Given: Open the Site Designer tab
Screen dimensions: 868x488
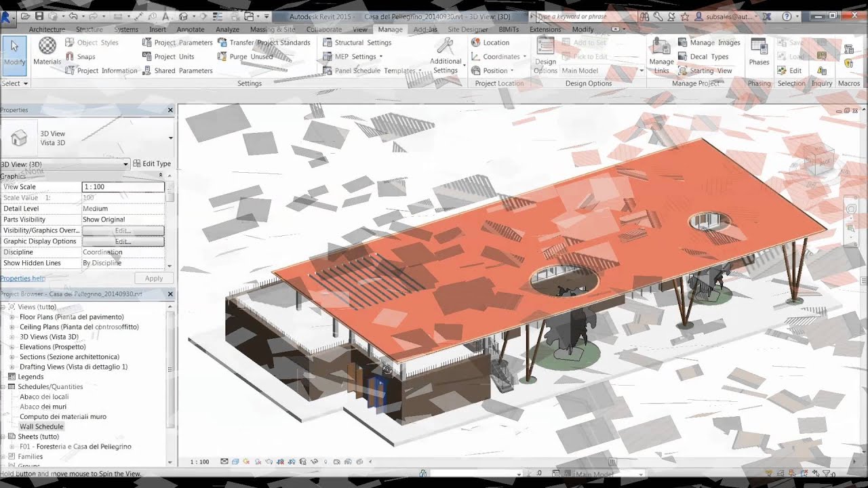Looking at the screenshot, I should tap(468, 29).
